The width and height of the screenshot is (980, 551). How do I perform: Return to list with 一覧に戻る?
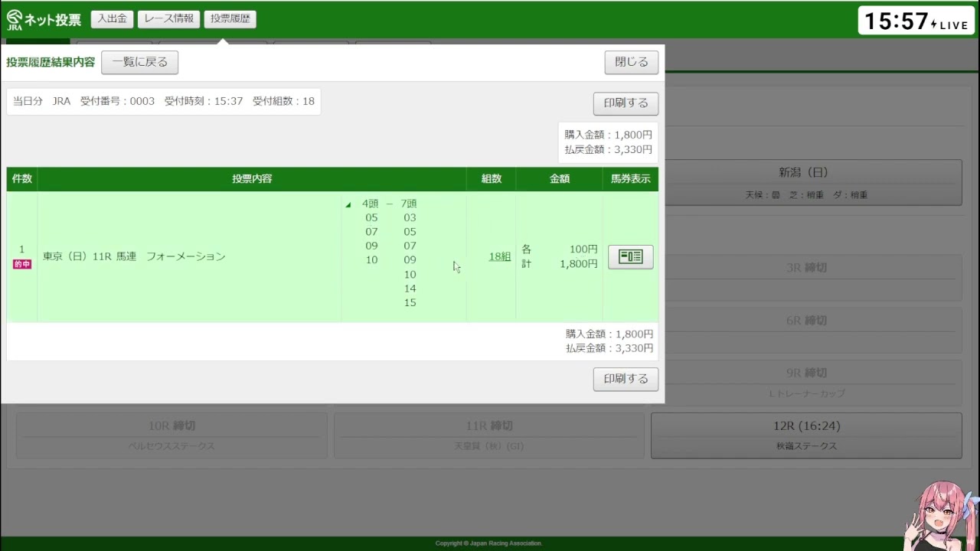(x=140, y=62)
